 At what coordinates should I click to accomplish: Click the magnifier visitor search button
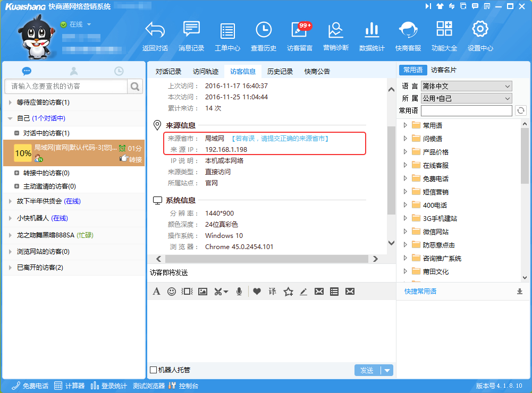pos(136,87)
